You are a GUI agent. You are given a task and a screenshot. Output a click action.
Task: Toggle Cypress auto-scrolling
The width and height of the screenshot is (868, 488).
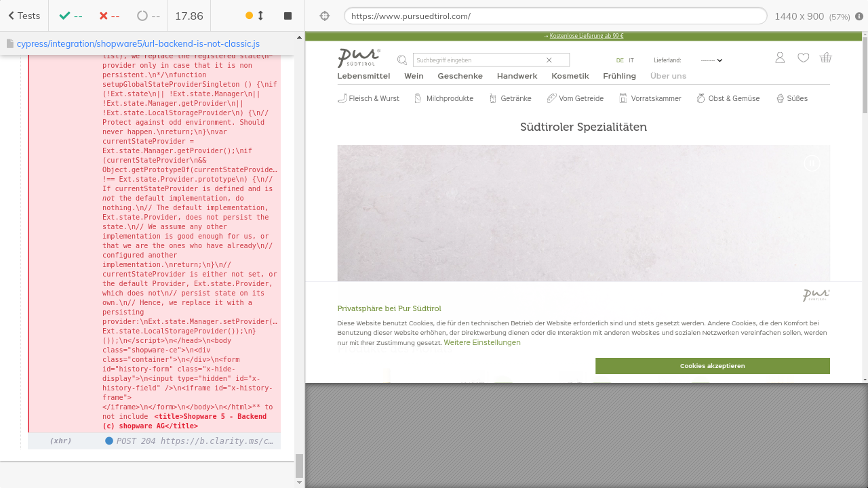(x=255, y=16)
